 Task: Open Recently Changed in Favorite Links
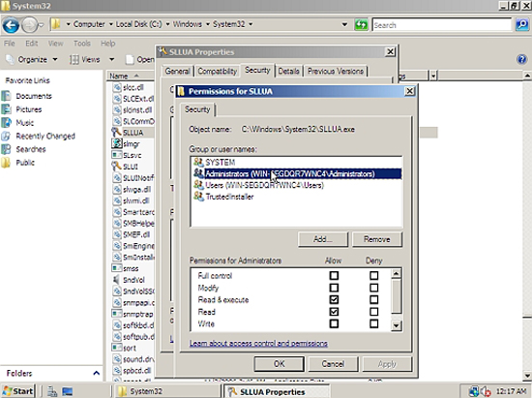pyautogui.click(x=45, y=136)
